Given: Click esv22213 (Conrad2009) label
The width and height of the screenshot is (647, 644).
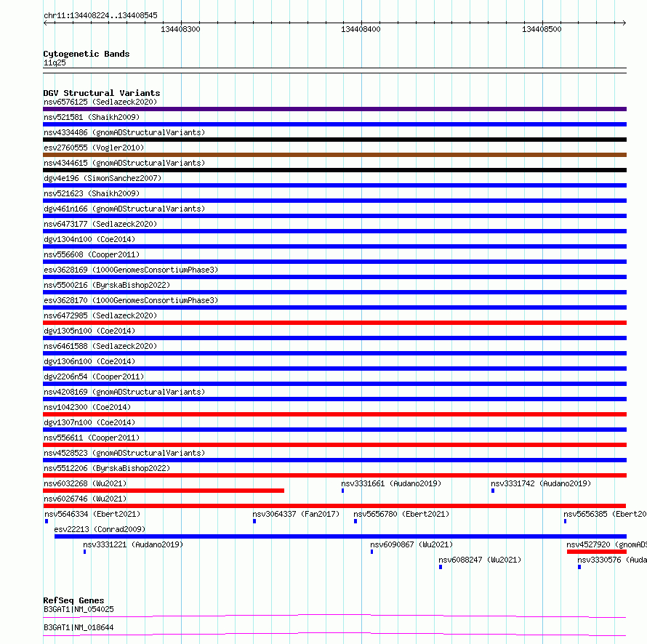Looking at the screenshot, I should (100, 529).
